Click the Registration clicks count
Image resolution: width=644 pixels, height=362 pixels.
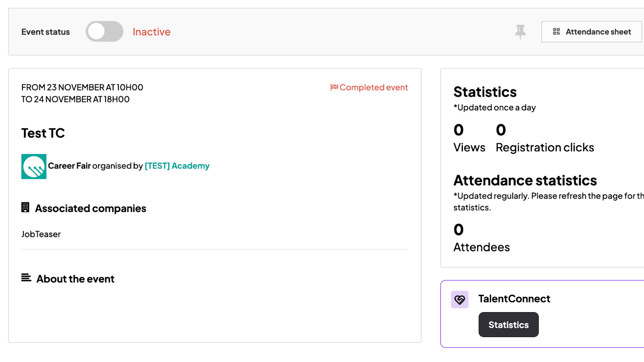501,130
